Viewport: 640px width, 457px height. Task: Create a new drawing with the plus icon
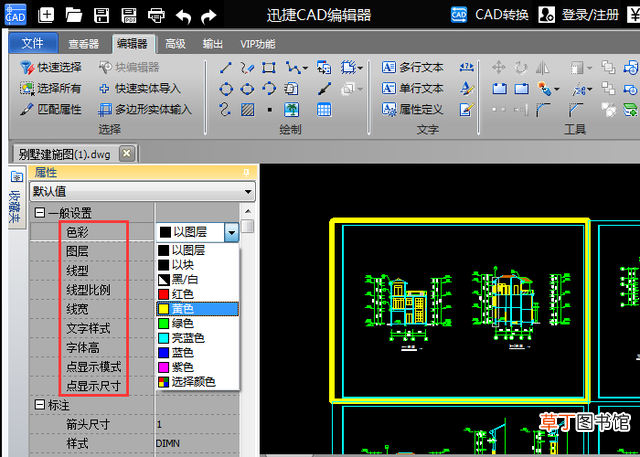point(46,15)
